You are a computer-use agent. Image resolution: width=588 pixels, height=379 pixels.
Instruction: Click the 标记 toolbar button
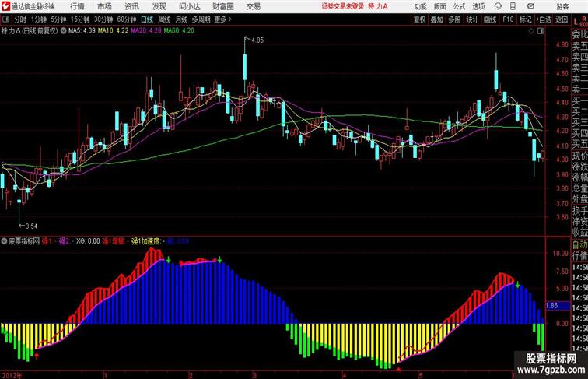tap(525, 19)
